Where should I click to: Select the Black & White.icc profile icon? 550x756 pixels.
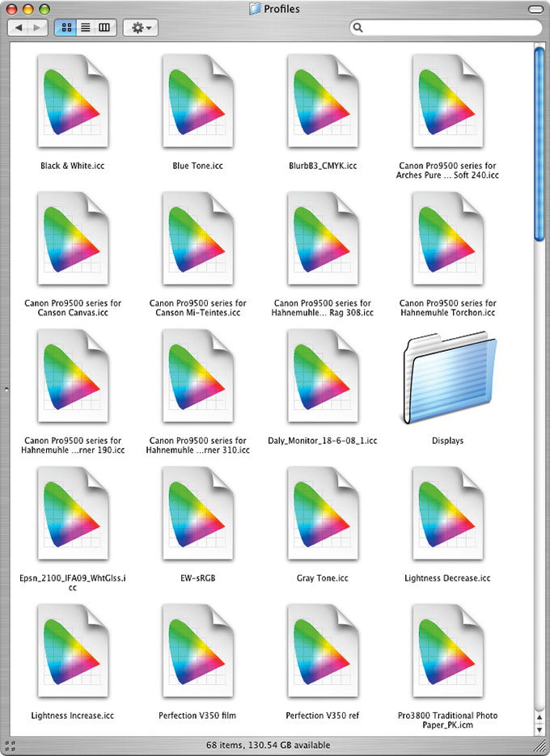(x=73, y=101)
